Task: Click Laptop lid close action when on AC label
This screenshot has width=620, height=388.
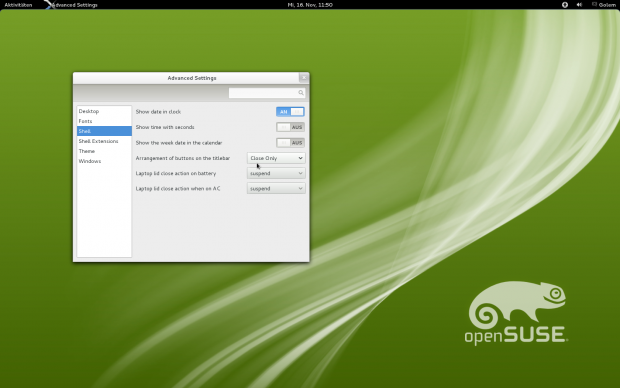Action: tap(178, 189)
